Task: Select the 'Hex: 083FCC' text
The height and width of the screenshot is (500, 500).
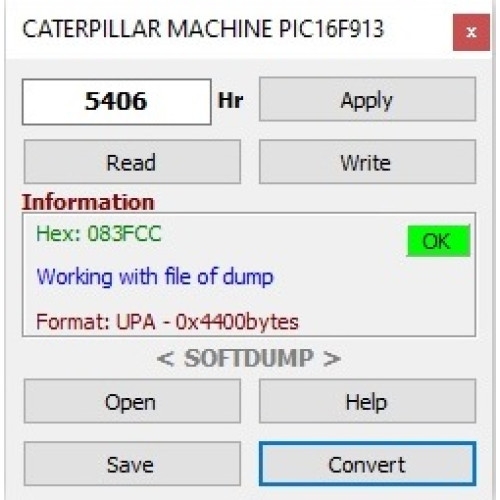Action: click(x=99, y=234)
